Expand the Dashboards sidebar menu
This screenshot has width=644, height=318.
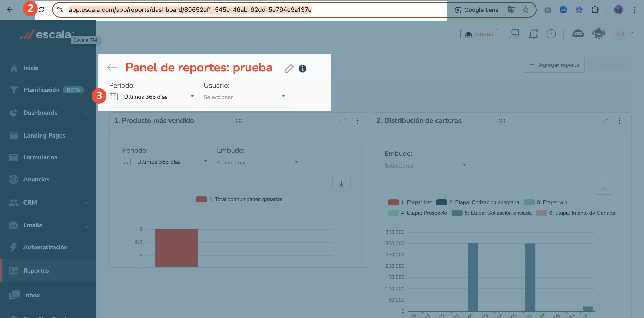tap(48, 113)
